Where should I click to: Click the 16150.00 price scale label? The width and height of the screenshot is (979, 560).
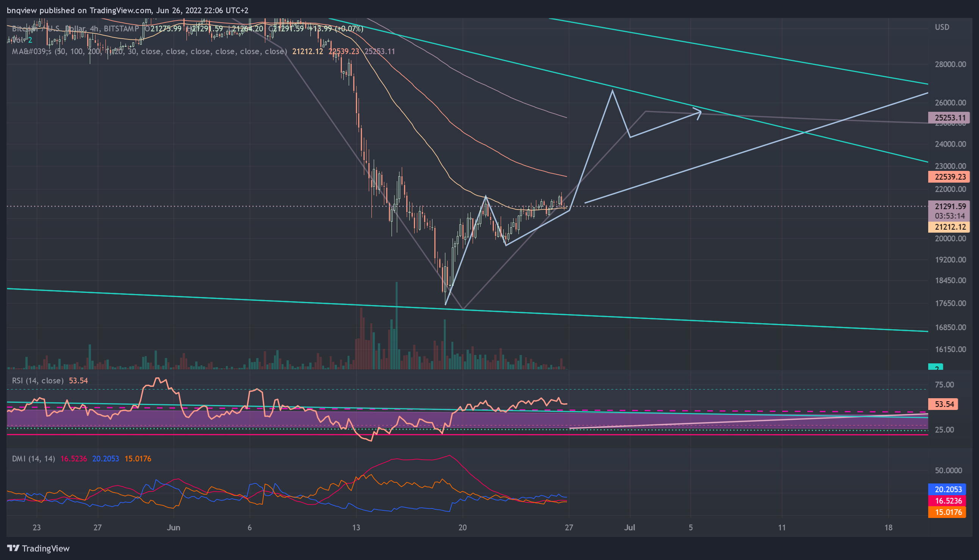coord(950,350)
